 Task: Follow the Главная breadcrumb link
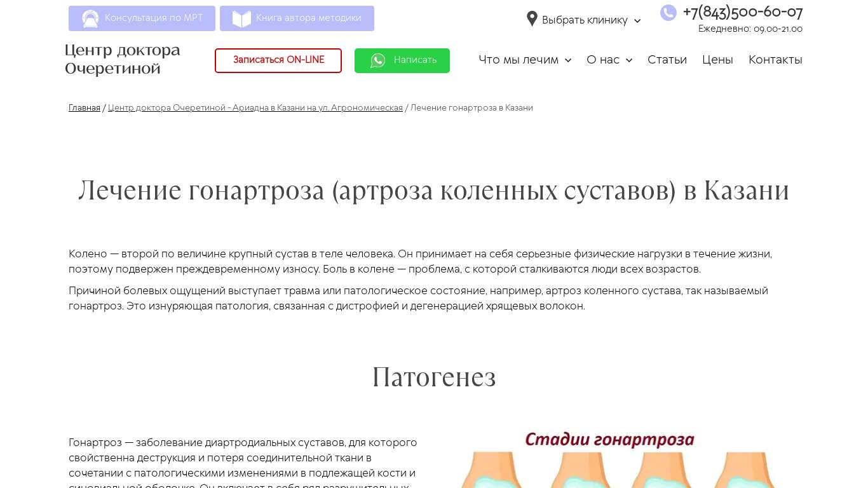(84, 108)
